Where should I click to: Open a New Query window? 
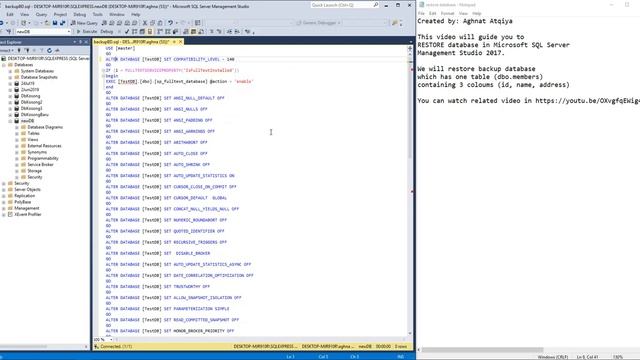point(84,23)
